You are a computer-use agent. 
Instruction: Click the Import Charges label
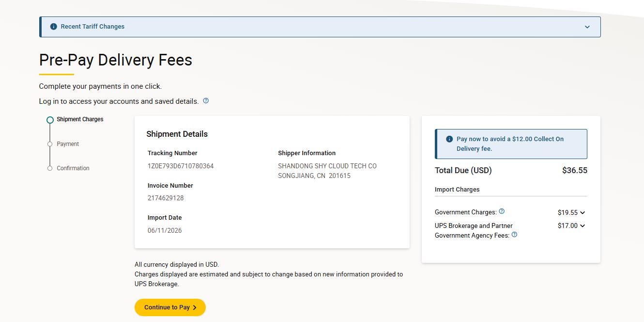[x=457, y=190]
